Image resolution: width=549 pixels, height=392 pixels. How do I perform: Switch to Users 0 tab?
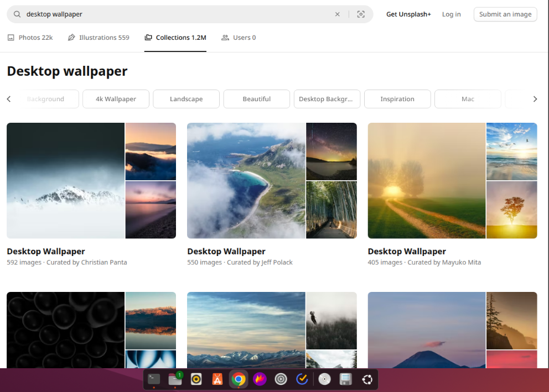click(239, 38)
